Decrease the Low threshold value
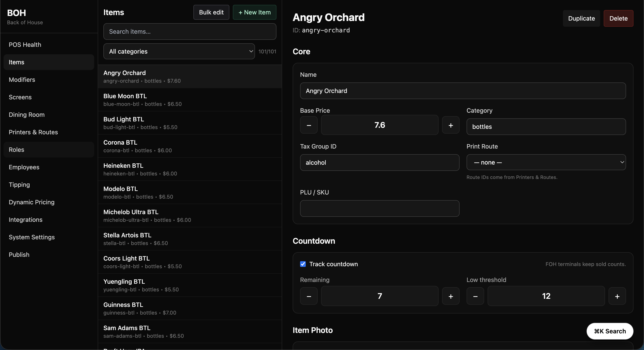The width and height of the screenshot is (644, 350). pos(475,296)
